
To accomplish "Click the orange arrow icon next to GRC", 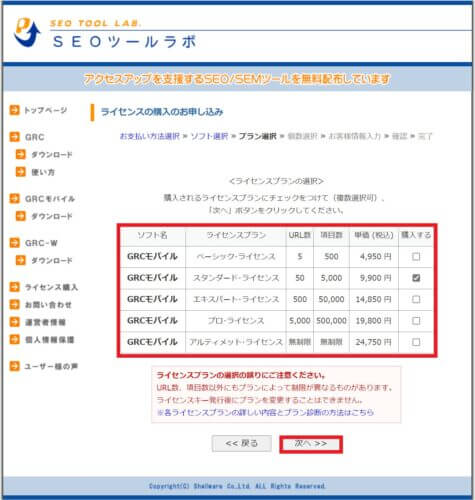I will [14, 137].
